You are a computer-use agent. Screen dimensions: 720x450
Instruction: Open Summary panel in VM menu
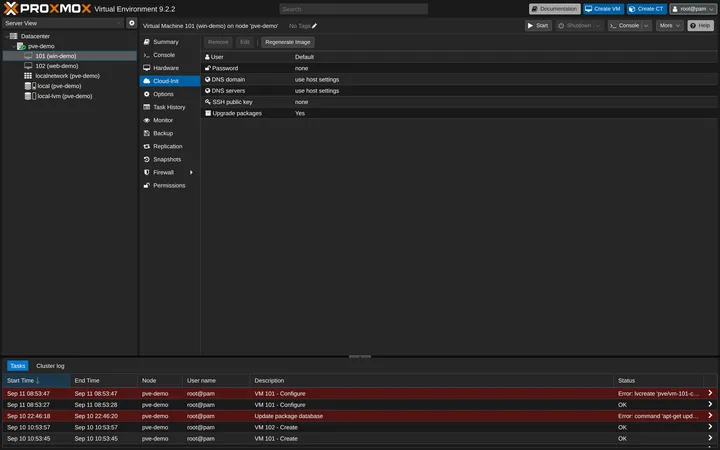[170, 42]
